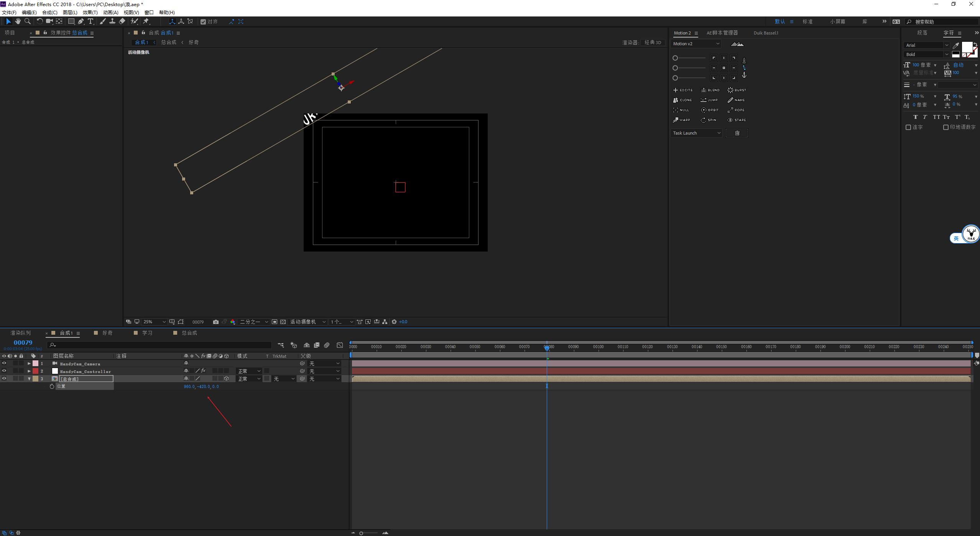Select the Horizontal Type tool
980x536 pixels.
[x=90, y=21]
